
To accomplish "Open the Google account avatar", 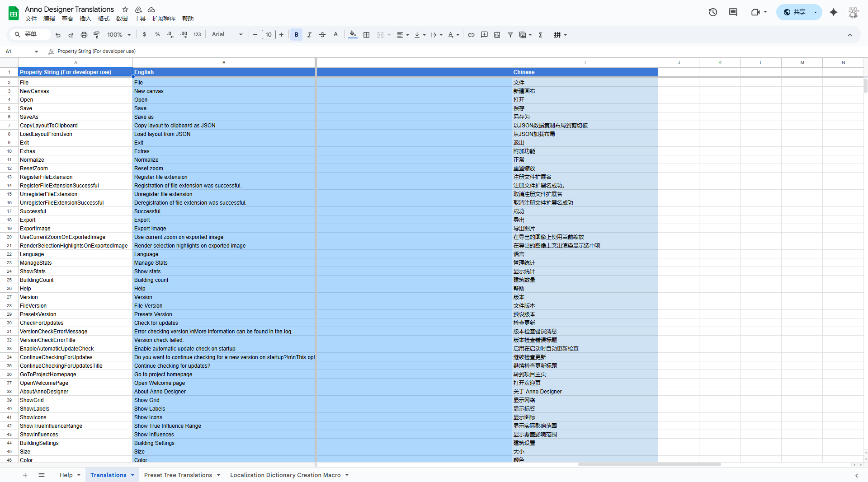I will 854,12.
